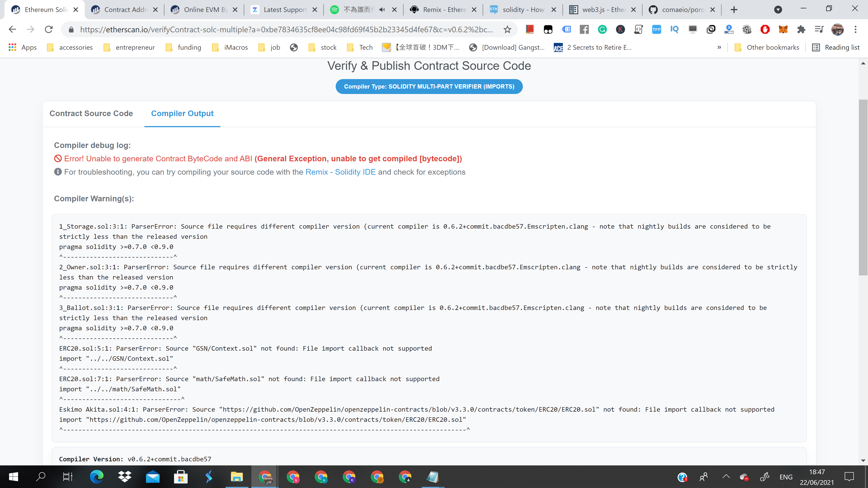Click the Compiler Type SOLIDITY MULTI-PART VERIFIER button

pyautogui.click(x=429, y=86)
